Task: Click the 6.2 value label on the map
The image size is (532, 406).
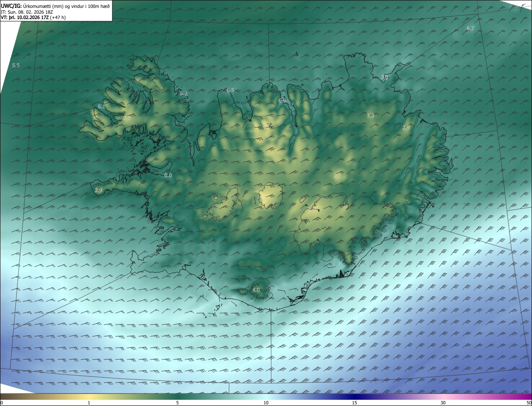Action: tap(184, 94)
